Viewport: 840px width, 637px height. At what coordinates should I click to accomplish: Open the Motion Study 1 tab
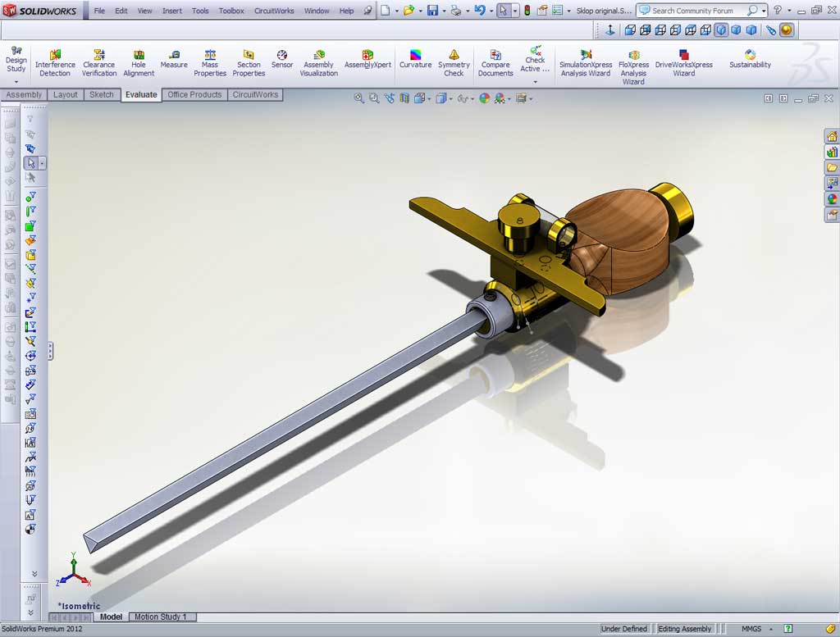coord(163,617)
